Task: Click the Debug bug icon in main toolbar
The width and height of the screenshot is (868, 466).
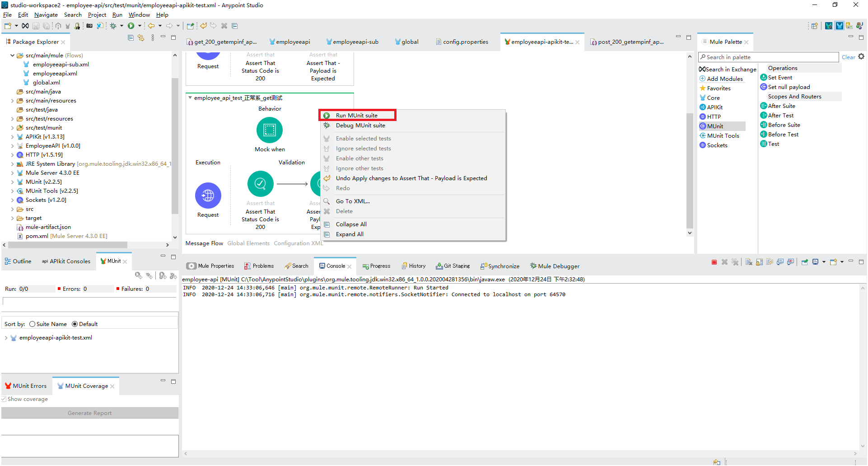Action: coord(113,26)
